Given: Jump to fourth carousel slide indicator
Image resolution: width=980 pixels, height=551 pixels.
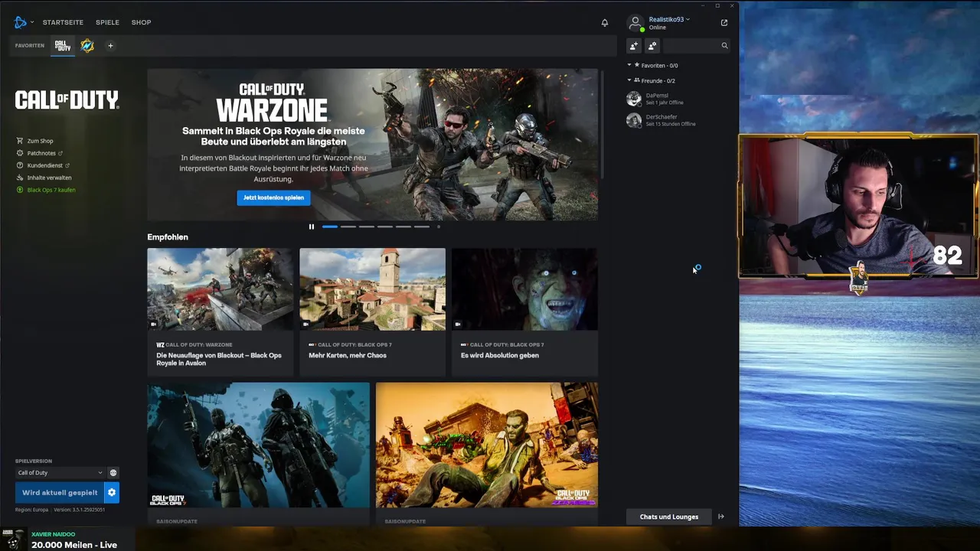Looking at the screenshot, I should pos(385,227).
